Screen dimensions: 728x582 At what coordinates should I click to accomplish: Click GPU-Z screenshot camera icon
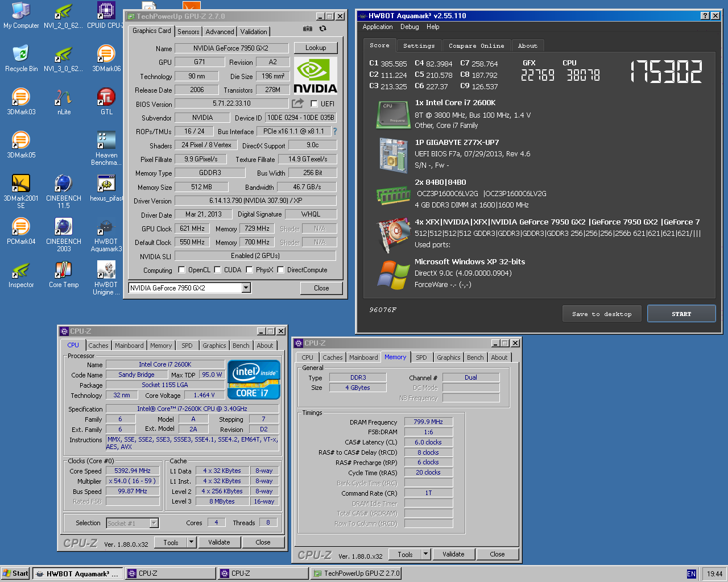[308, 28]
